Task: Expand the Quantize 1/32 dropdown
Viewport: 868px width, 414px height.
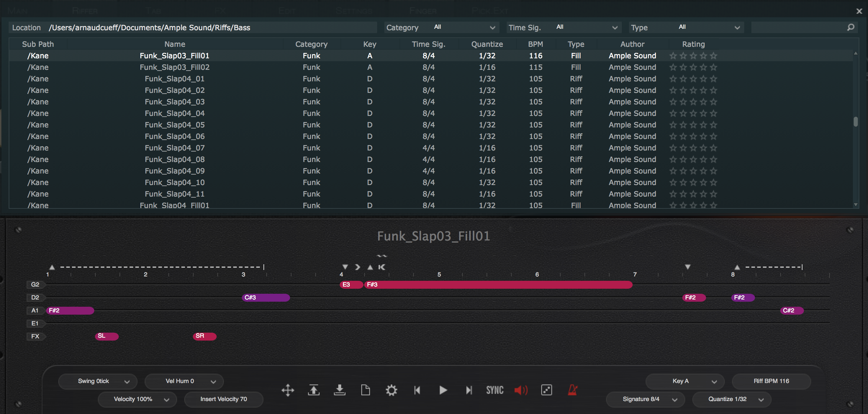Action: click(x=731, y=399)
